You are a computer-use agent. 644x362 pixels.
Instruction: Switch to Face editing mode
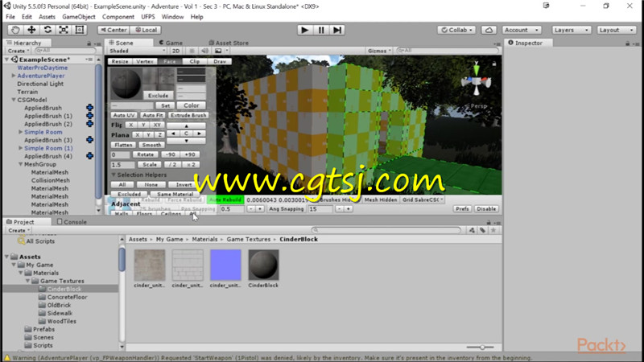point(170,61)
